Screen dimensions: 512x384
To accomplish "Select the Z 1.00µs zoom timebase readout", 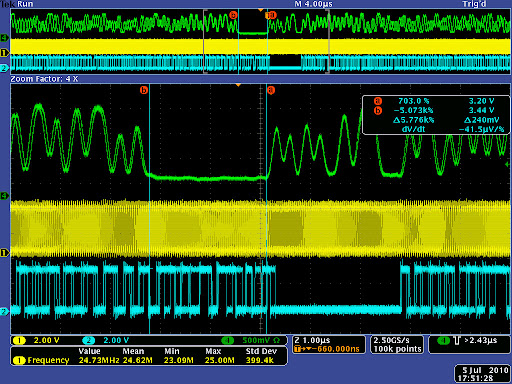I will [x=312, y=340].
